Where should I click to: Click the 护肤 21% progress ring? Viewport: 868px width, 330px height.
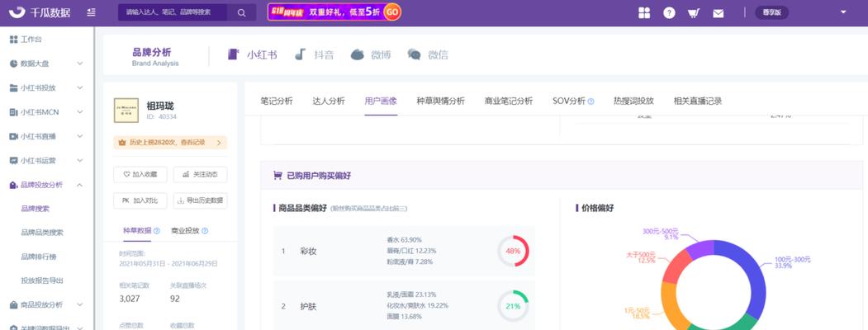click(513, 306)
